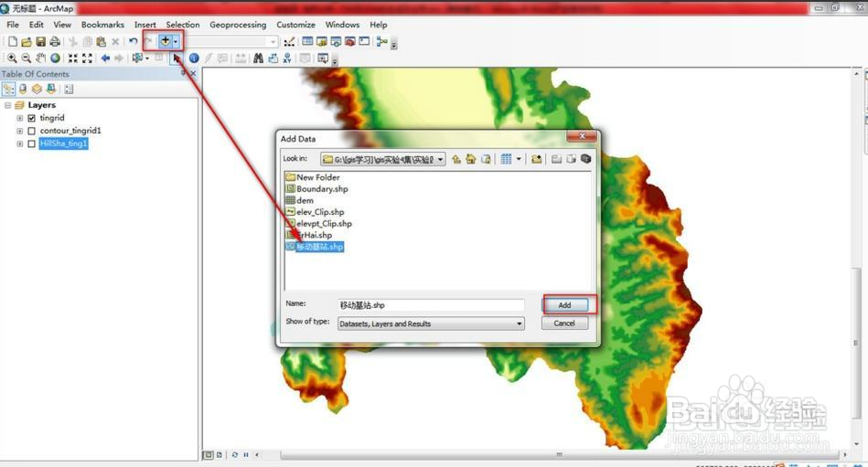Viewport: 868px width, 467px height.
Task: Select the Zoom In tool
Action: pos(12,58)
